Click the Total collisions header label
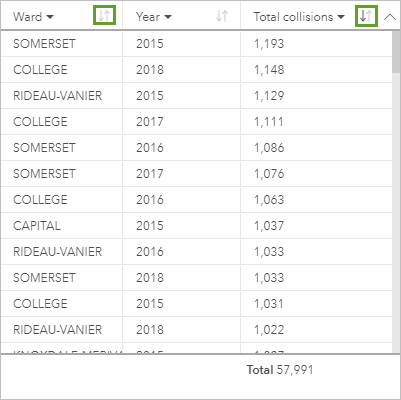The width and height of the screenshot is (401, 400). 293,17
